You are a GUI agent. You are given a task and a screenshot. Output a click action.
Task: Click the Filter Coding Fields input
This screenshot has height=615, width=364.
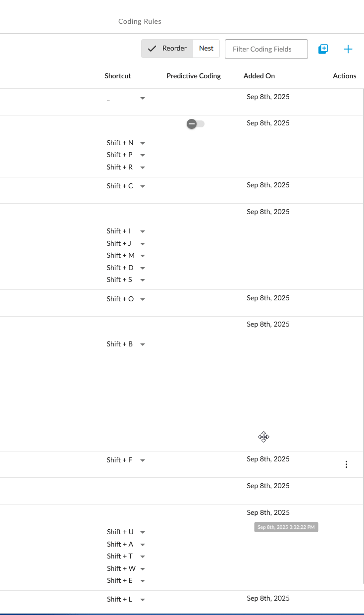coord(266,49)
